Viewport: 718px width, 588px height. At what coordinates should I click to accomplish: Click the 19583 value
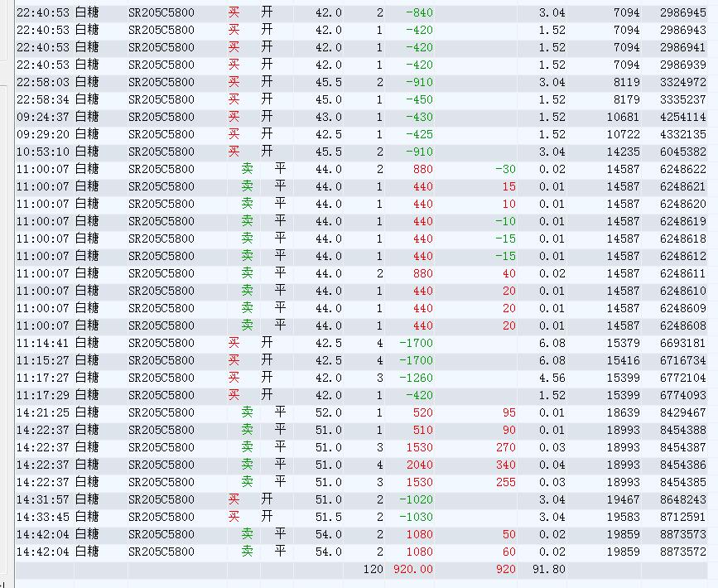(x=623, y=518)
